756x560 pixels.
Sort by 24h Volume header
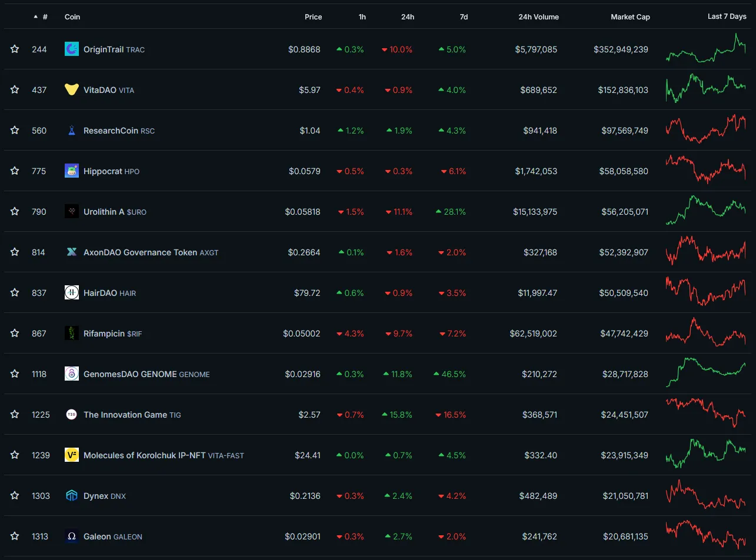click(538, 17)
